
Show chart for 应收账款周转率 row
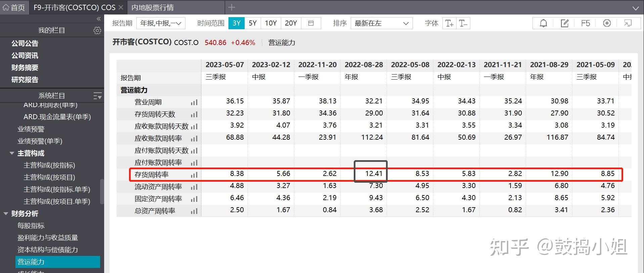(x=194, y=139)
